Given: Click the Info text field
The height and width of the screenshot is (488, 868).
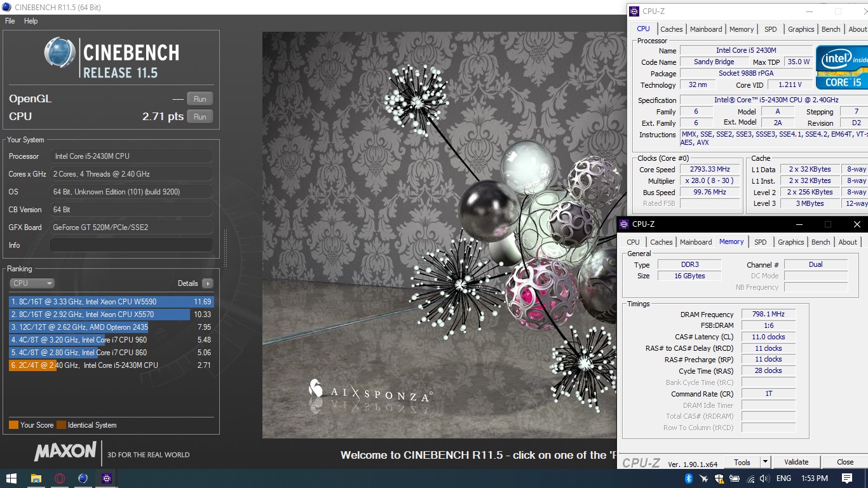Looking at the screenshot, I should click(x=132, y=245).
